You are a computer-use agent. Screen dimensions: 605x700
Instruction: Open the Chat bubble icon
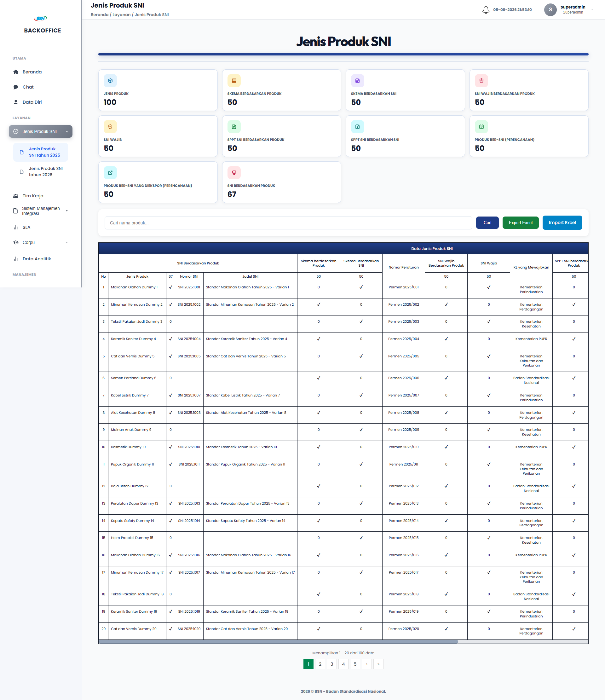click(x=15, y=87)
